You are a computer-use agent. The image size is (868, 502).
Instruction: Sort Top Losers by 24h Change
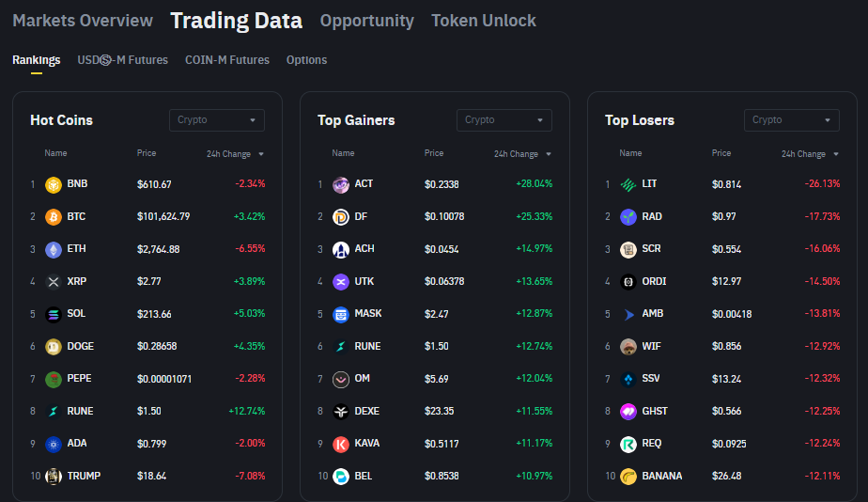[810, 153]
